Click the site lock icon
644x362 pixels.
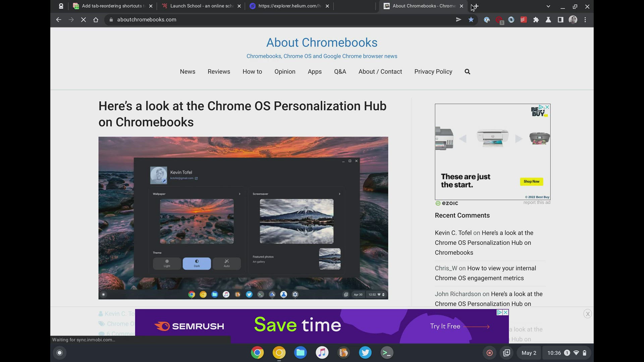[x=111, y=20]
